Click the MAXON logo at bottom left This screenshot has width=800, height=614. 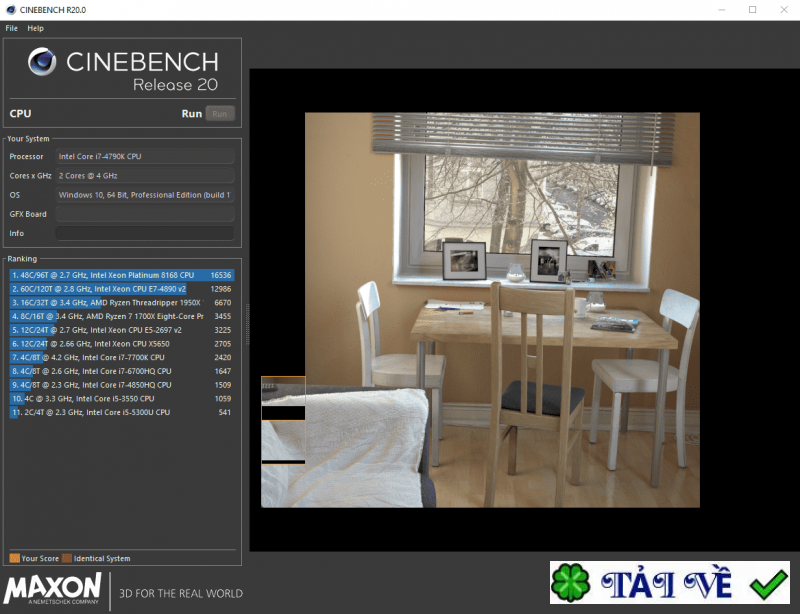click(52, 589)
